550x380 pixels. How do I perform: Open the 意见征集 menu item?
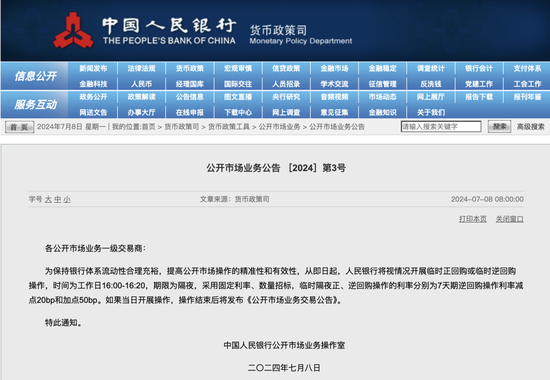tap(335, 112)
